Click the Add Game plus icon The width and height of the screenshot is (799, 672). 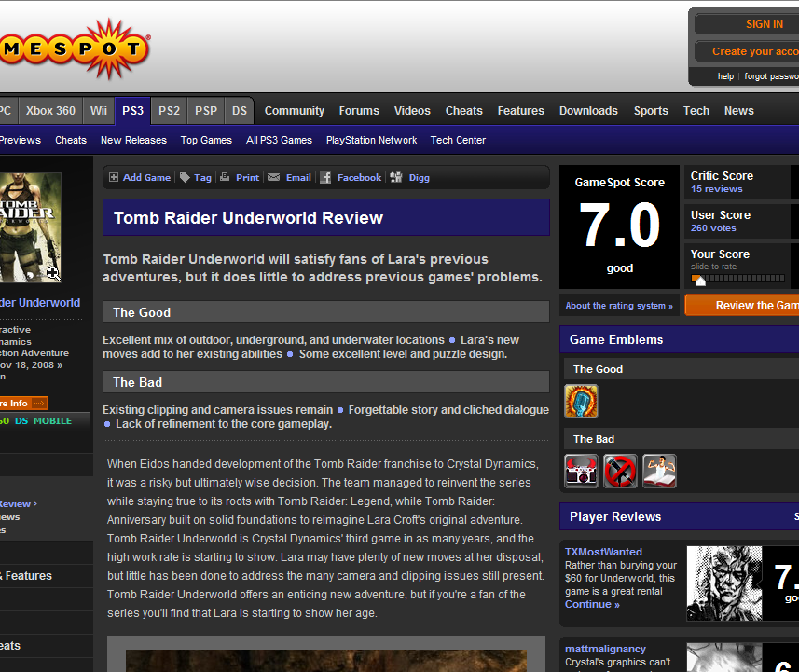[114, 177]
